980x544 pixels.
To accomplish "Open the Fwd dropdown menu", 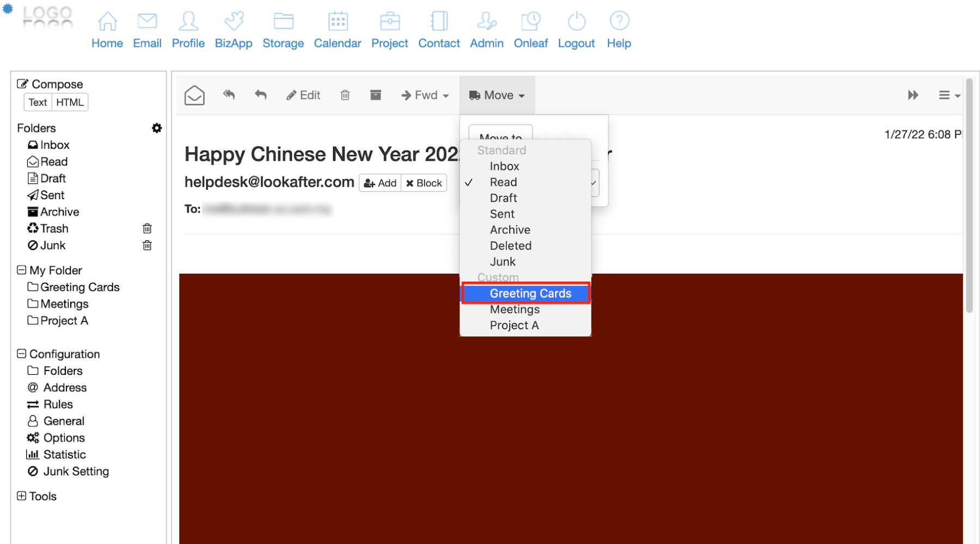I will (425, 95).
